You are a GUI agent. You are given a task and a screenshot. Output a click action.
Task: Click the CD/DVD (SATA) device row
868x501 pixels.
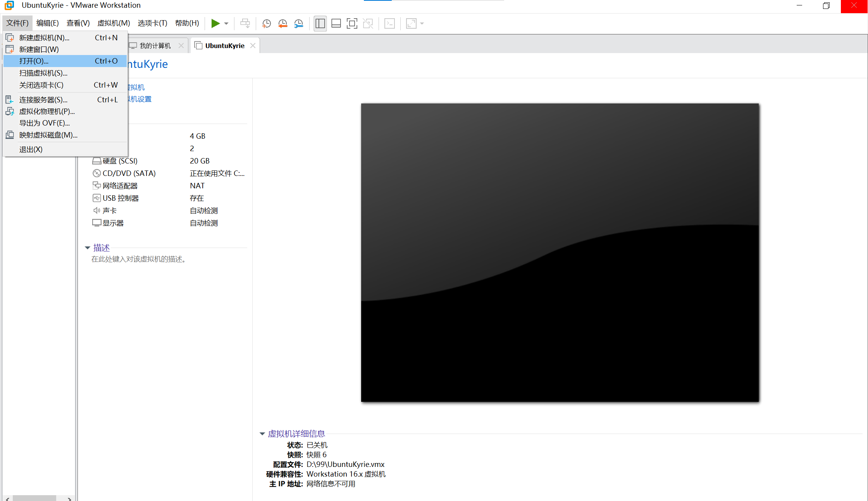tap(169, 173)
